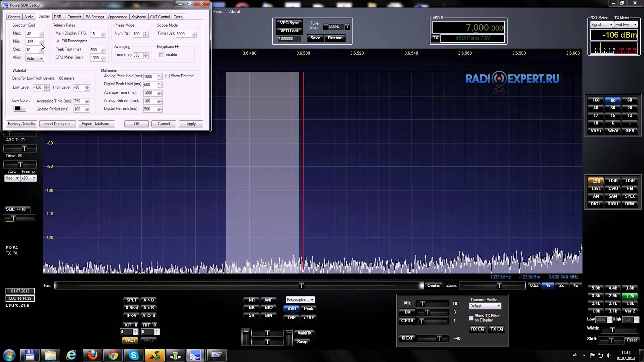Select the 40 meter band button
Screen dimensions: 644x362
596,108
